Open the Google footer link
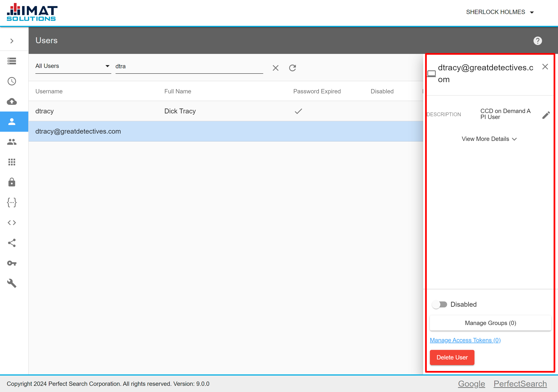 (471, 384)
